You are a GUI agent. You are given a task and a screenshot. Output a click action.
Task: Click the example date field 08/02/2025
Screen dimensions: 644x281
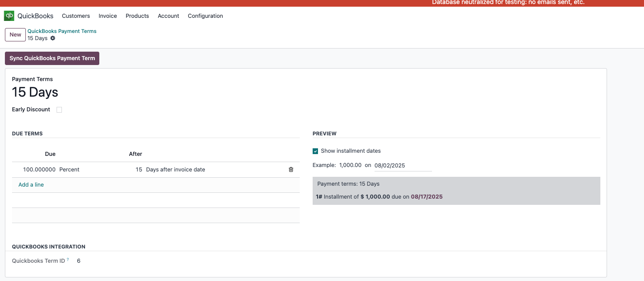coord(403,165)
